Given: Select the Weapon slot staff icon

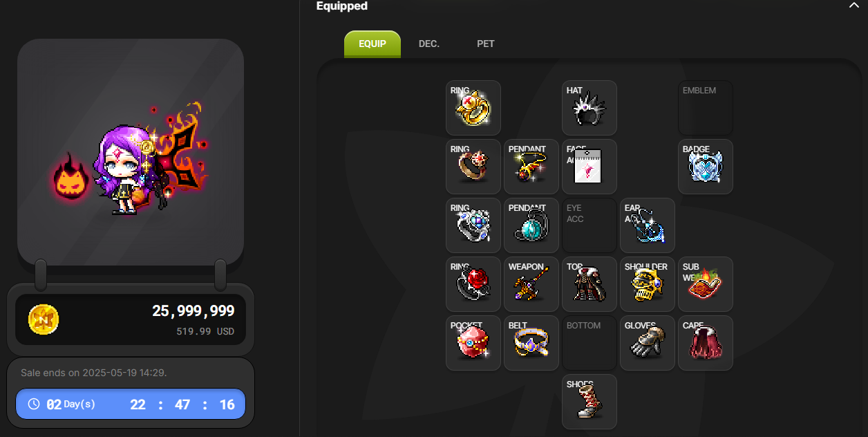Looking at the screenshot, I should point(531,284).
